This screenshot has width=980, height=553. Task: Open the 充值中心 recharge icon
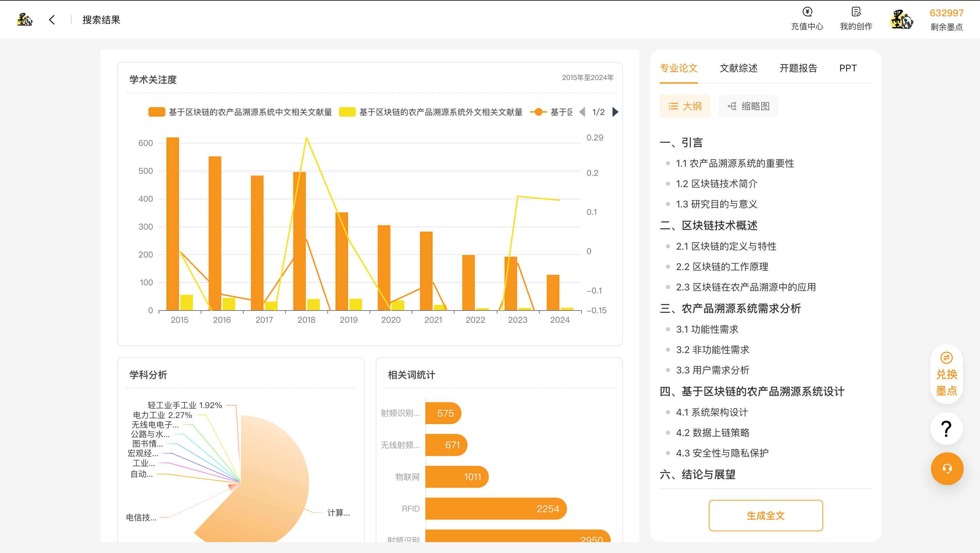807,12
